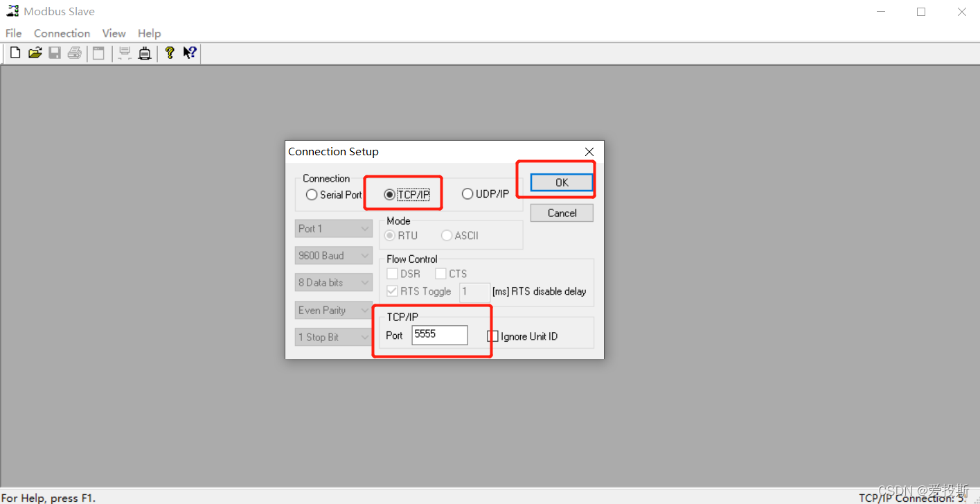Minimize the Modbus Slave window
This screenshot has width=980, height=504.
881,12
